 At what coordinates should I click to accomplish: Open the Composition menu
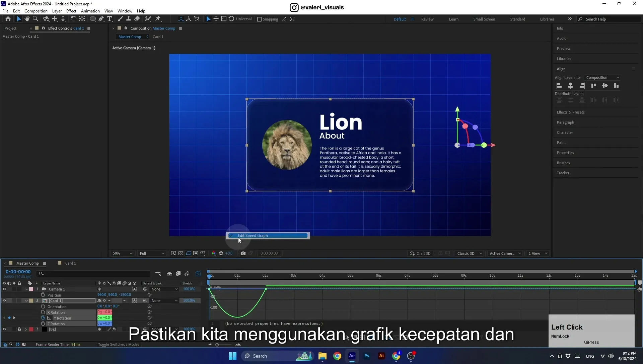click(x=36, y=11)
